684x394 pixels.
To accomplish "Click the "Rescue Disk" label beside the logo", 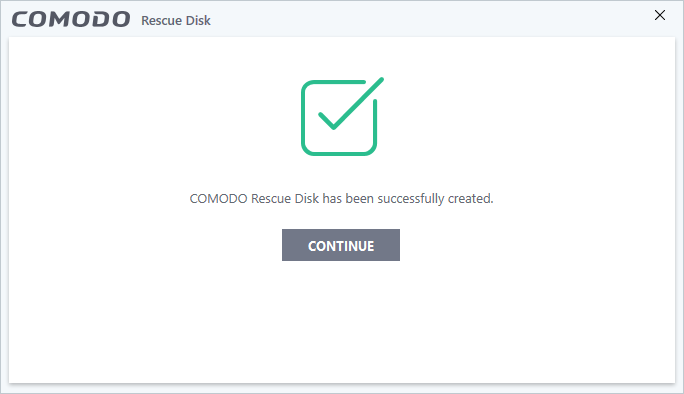I will tap(176, 21).
